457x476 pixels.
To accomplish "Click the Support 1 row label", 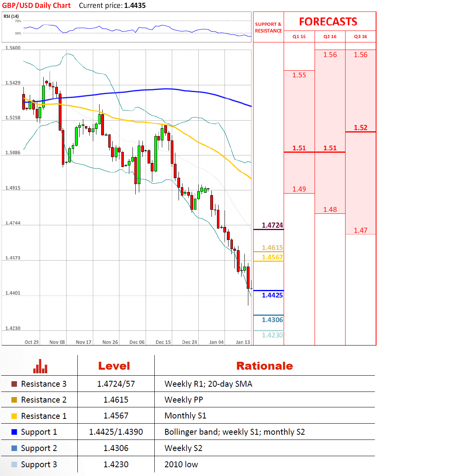I will [x=39, y=432].
